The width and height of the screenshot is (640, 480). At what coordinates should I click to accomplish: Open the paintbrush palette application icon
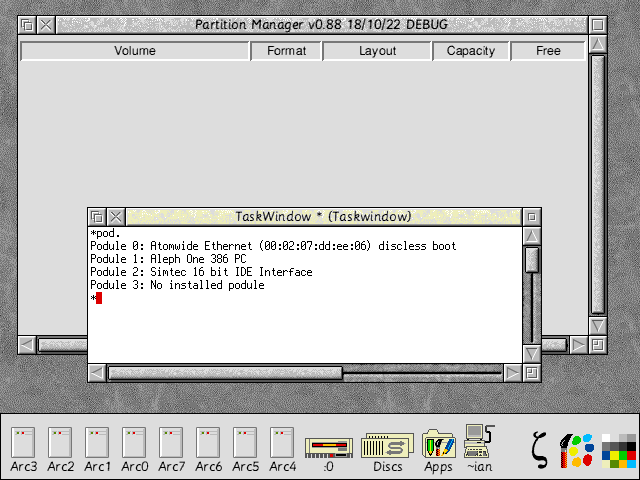coord(576,450)
